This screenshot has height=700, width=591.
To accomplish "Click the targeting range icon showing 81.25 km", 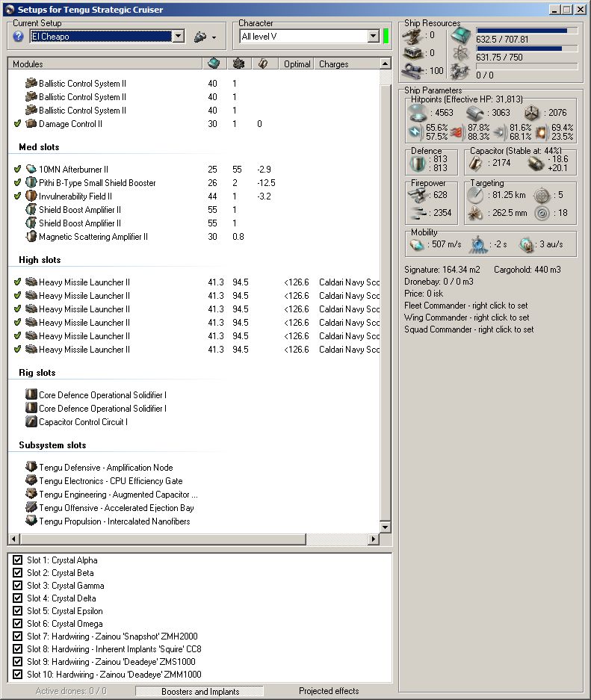I will 475,195.
